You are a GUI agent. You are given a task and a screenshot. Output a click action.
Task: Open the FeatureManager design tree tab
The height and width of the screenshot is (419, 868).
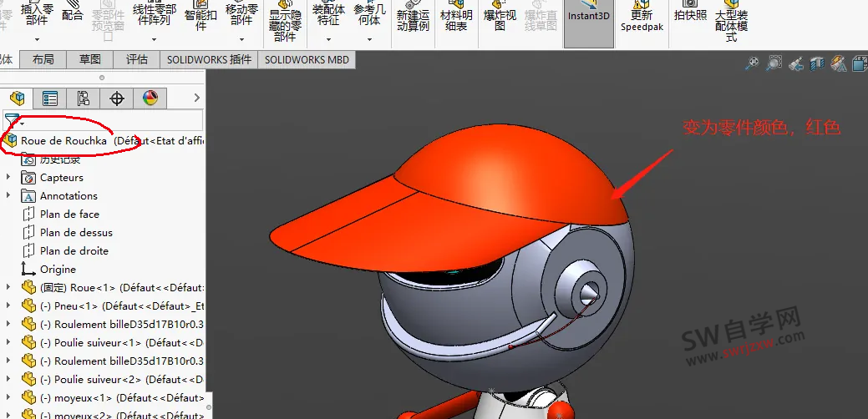tap(17, 98)
